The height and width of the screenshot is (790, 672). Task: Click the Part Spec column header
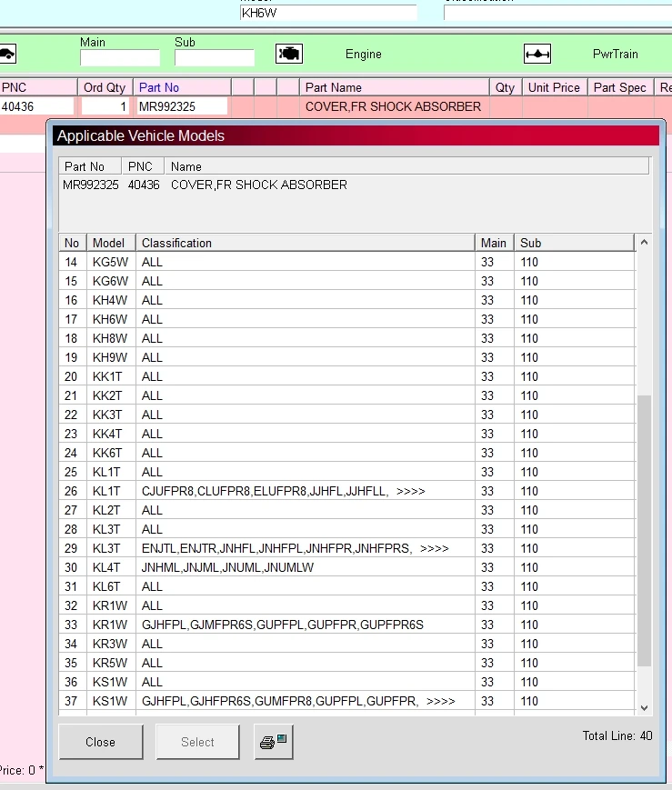(620, 87)
